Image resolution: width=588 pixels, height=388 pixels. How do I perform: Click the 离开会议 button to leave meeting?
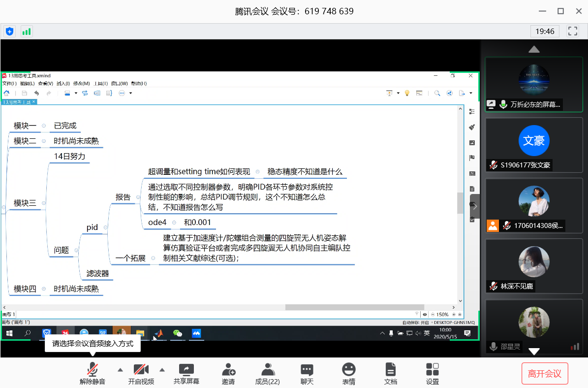click(x=545, y=373)
